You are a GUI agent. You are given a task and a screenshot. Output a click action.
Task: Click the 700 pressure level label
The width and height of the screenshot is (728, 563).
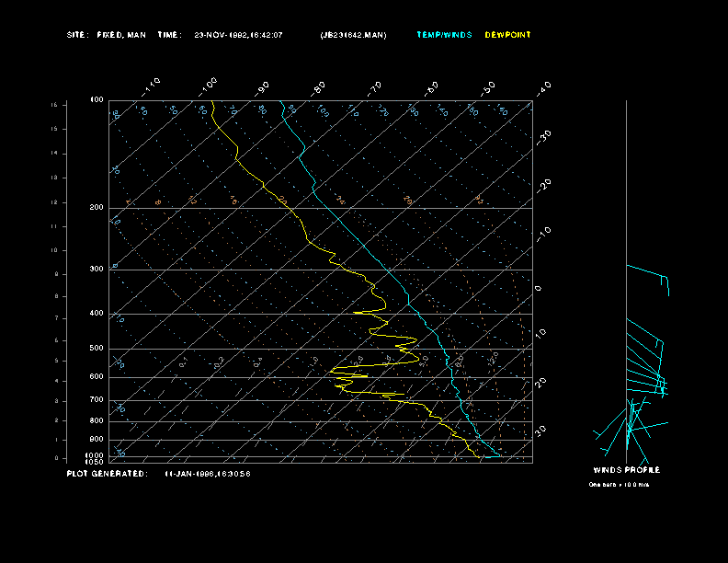(97, 400)
